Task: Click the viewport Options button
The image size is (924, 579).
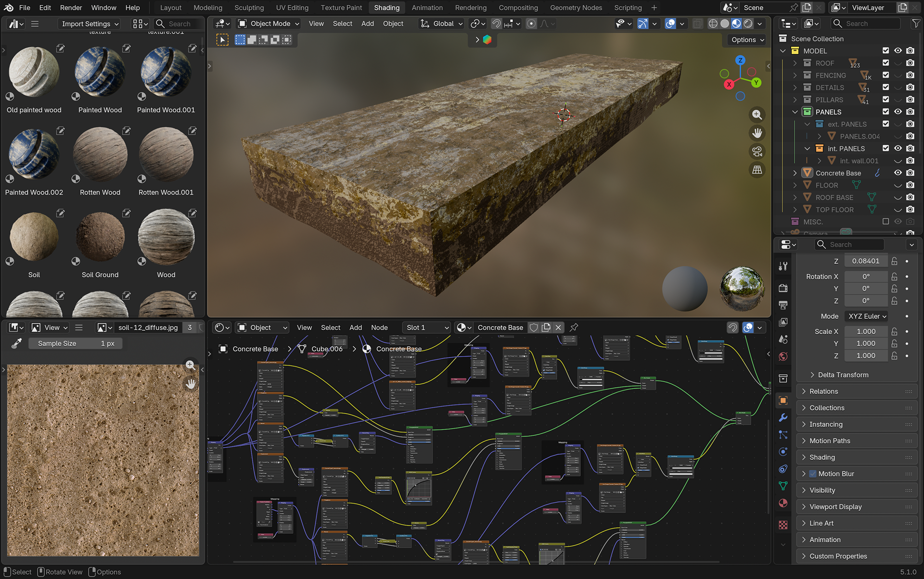Action: click(747, 40)
